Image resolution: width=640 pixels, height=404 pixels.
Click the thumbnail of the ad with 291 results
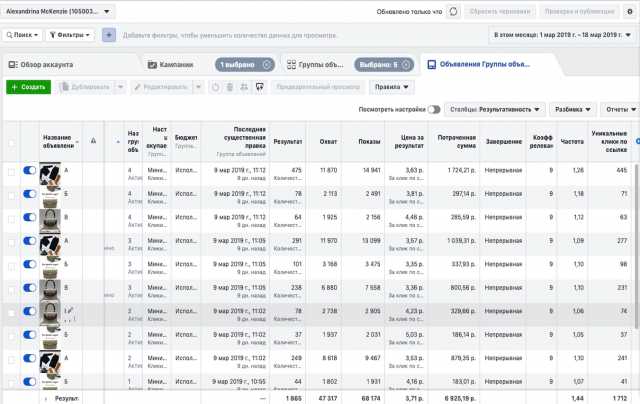[52, 241]
